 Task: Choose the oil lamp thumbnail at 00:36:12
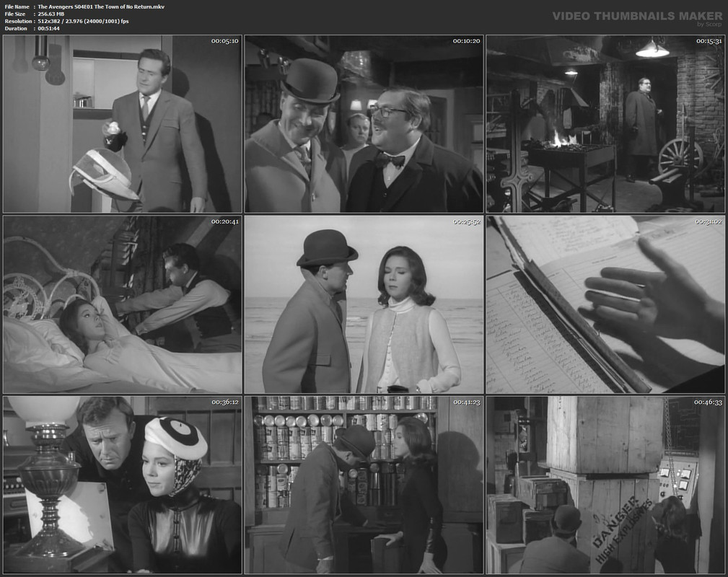point(123,485)
